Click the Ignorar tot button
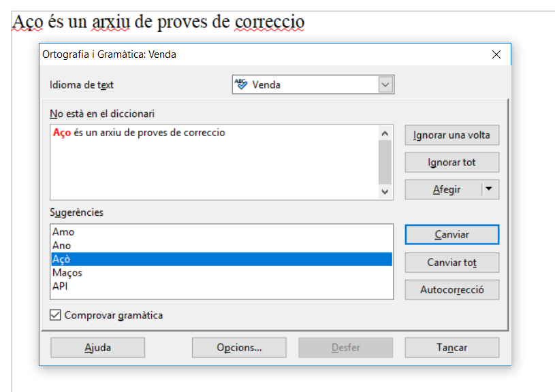The image size is (555, 392). pos(452,163)
